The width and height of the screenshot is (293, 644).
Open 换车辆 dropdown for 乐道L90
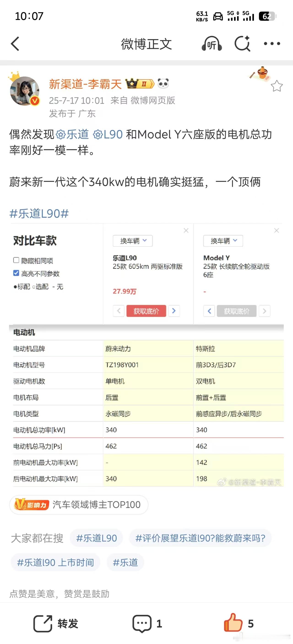point(133,241)
